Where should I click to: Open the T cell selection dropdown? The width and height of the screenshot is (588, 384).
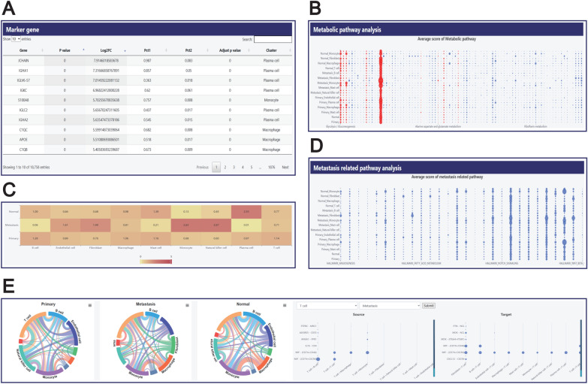pos(327,306)
